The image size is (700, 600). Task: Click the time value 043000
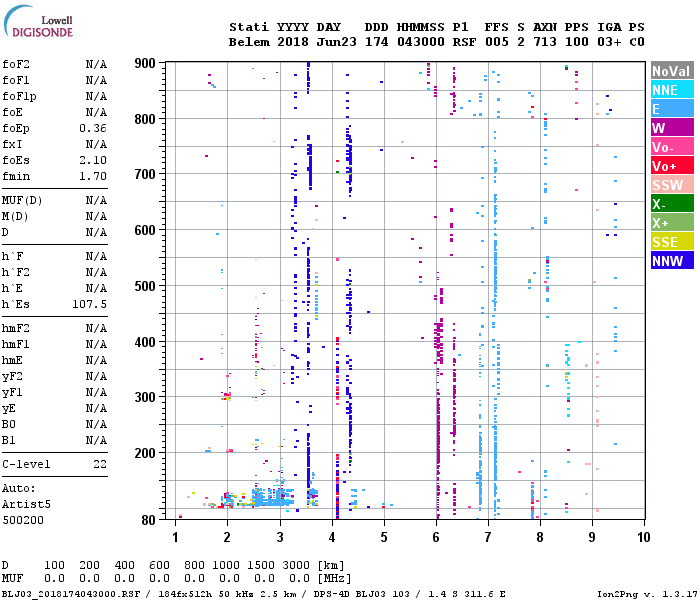click(x=421, y=42)
